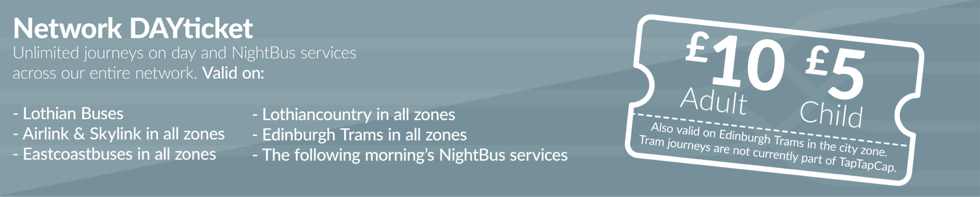Image resolution: width=980 pixels, height=197 pixels.
Task: Select the Child label on ticket
Action: [x=831, y=114]
